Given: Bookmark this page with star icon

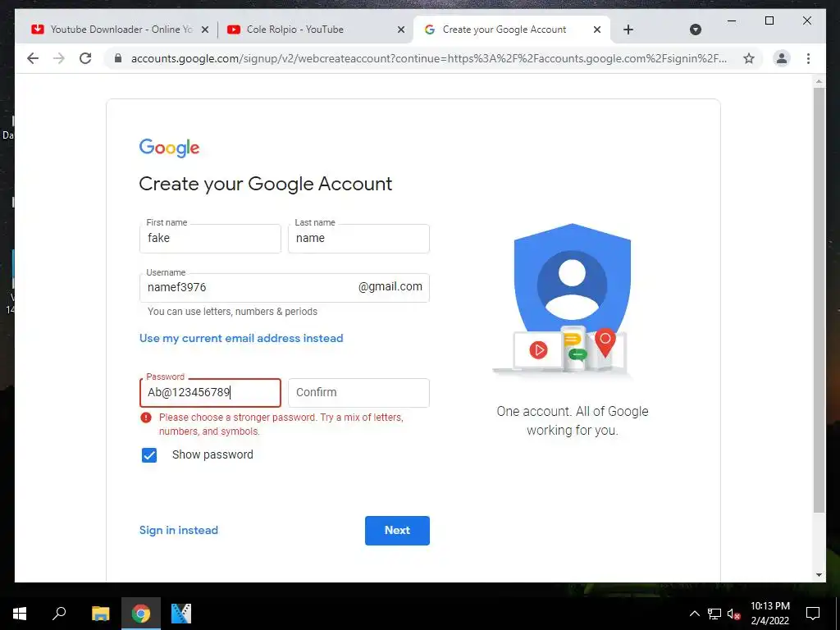Looking at the screenshot, I should 749,58.
